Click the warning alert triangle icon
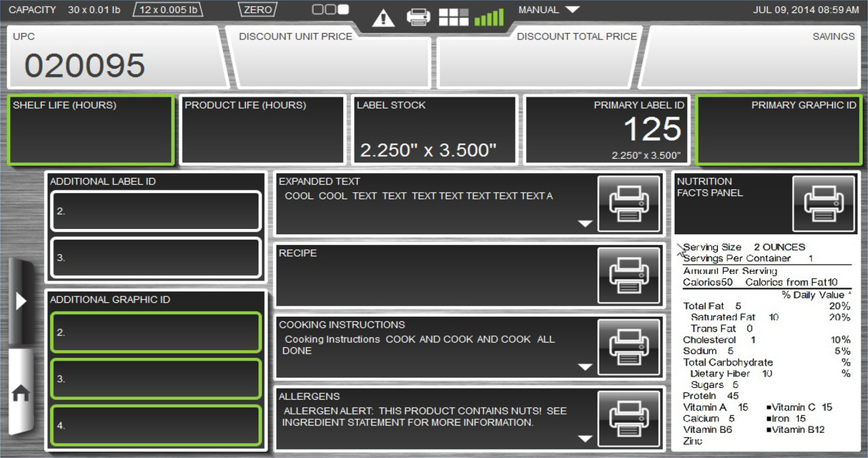The width and height of the screenshot is (868, 458). coord(383,17)
